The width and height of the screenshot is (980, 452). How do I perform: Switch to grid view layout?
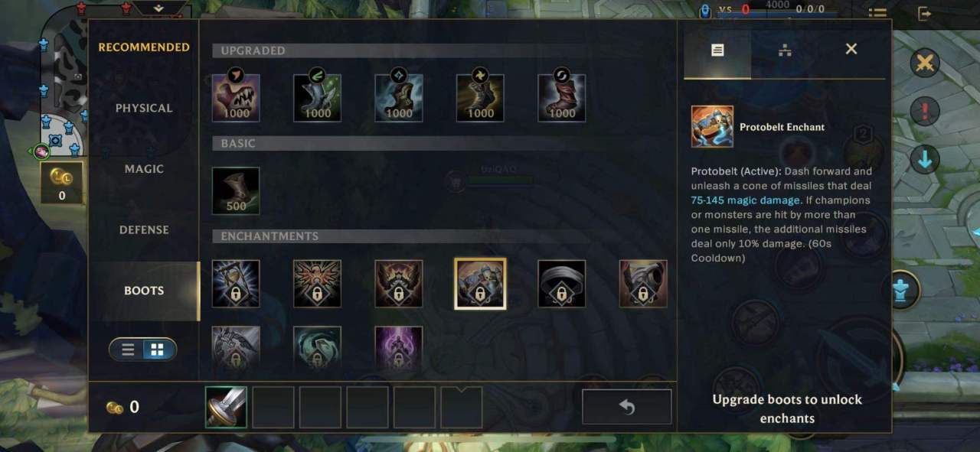click(158, 350)
